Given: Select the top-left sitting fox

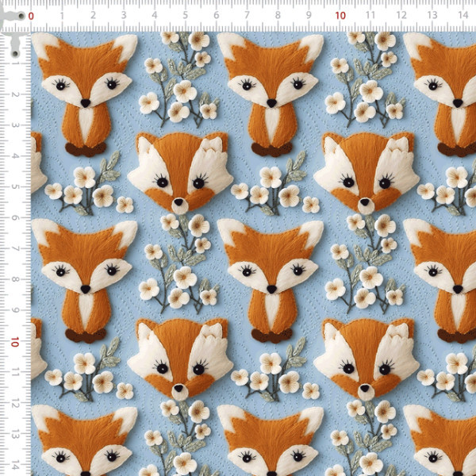Looking at the screenshot, I should pyautogui.click(x=84, y=94).
